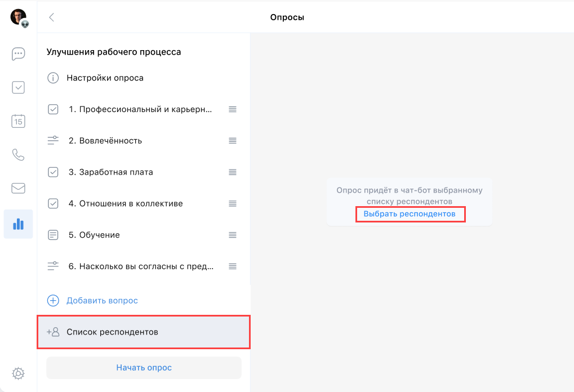Click the user profile avatar
574x392 pixels.
(18, 17)
